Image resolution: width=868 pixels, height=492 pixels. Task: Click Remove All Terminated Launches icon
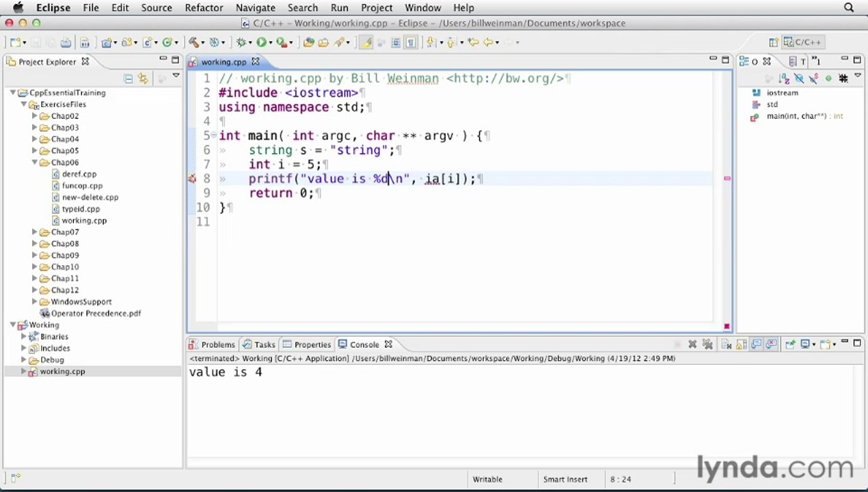pos(707,344)
